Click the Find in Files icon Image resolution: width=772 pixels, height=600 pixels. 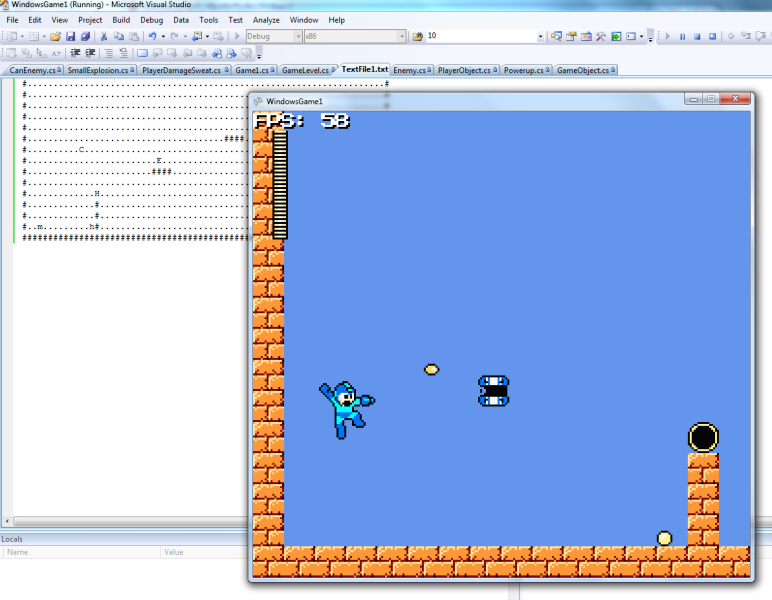[418, 36]
